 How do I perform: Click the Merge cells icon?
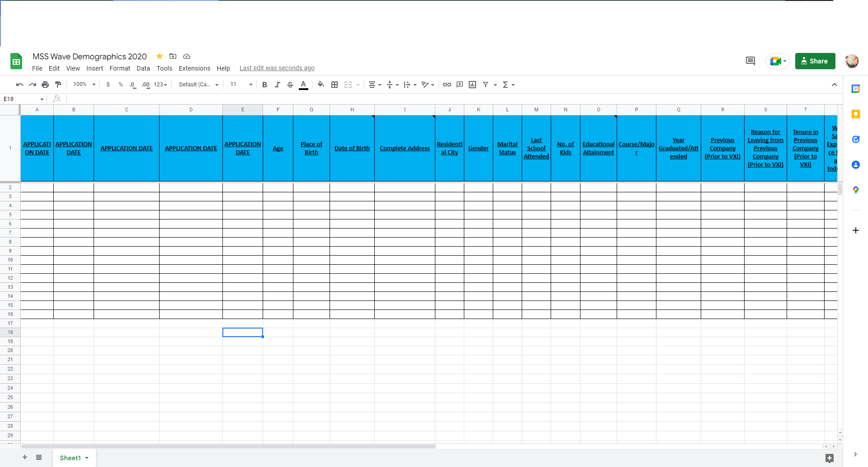[x=348, y=85]
